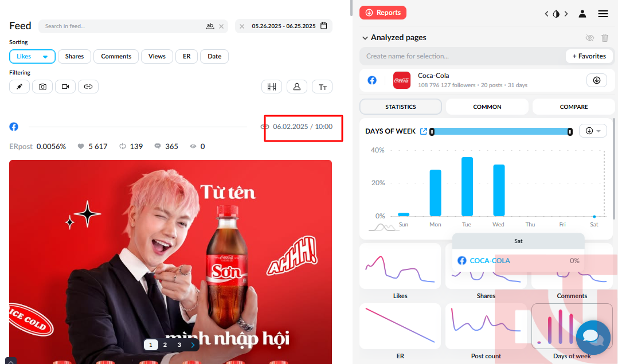Open the Coca-Cola page logo
The width and height of the screenshot is (618, 364).
402,80
